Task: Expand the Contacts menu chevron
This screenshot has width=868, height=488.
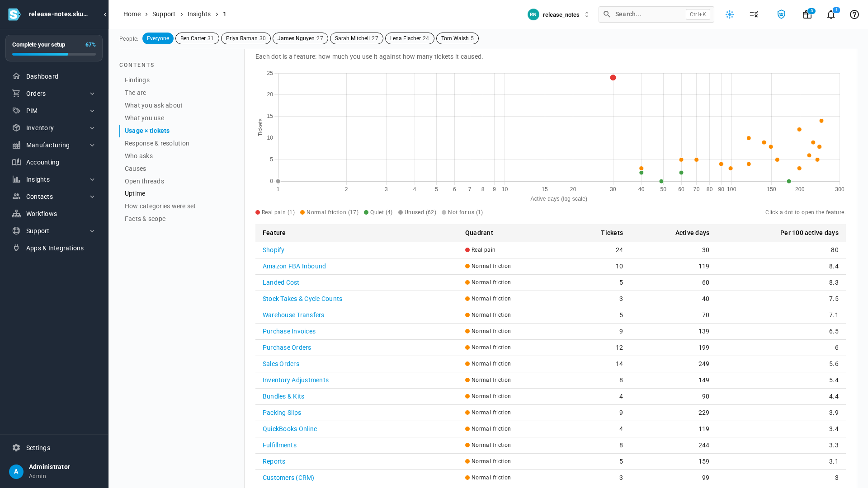Action: pyautogui.click(x=92, y=197)
